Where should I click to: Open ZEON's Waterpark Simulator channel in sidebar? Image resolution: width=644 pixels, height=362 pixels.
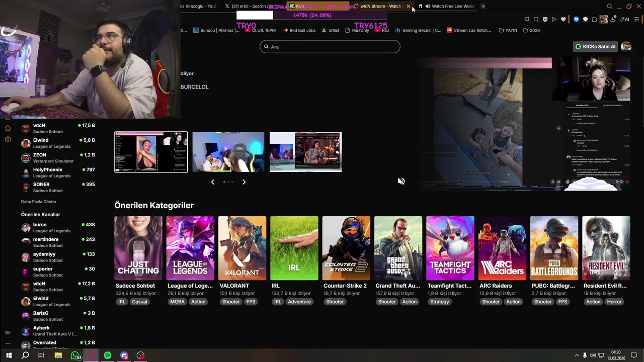coord(58,158)
